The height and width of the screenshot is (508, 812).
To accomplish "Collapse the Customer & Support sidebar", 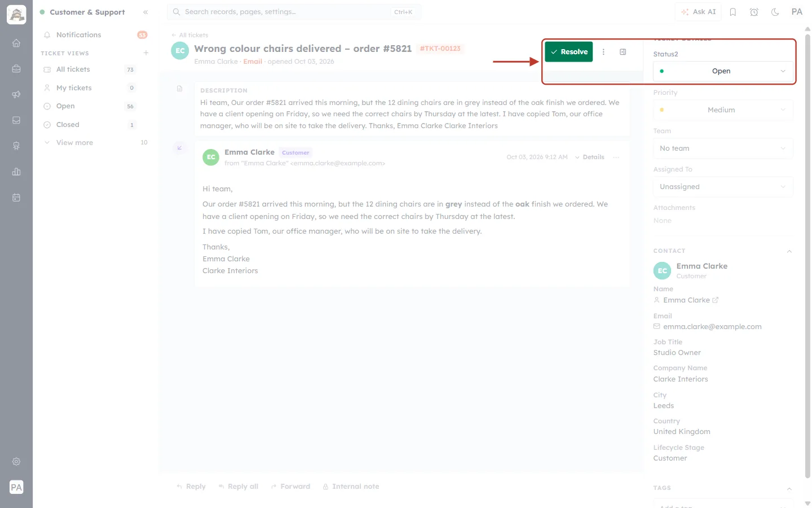I will tap(145, 12).
